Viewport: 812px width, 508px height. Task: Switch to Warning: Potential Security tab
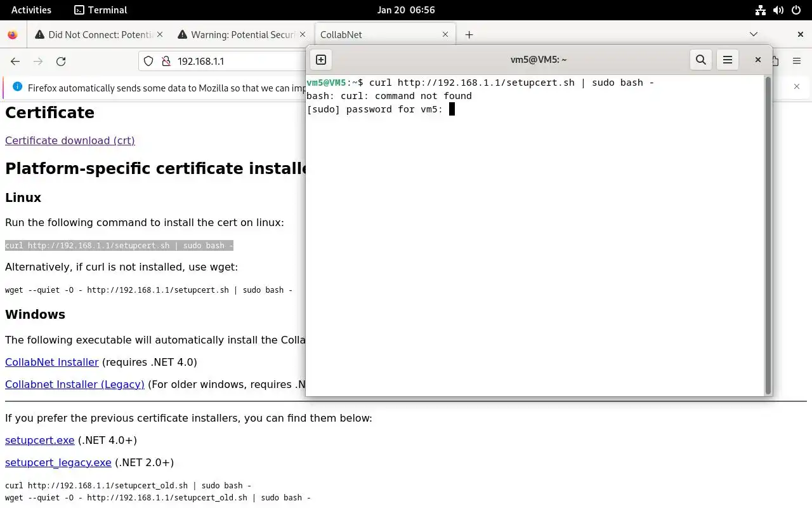pyautogui.click(x=239, y=34)
